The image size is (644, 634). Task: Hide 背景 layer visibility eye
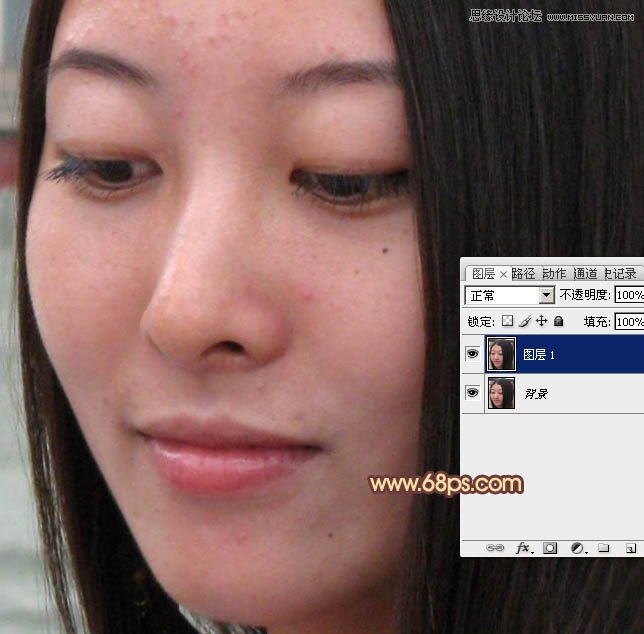(x=472, y=393)
